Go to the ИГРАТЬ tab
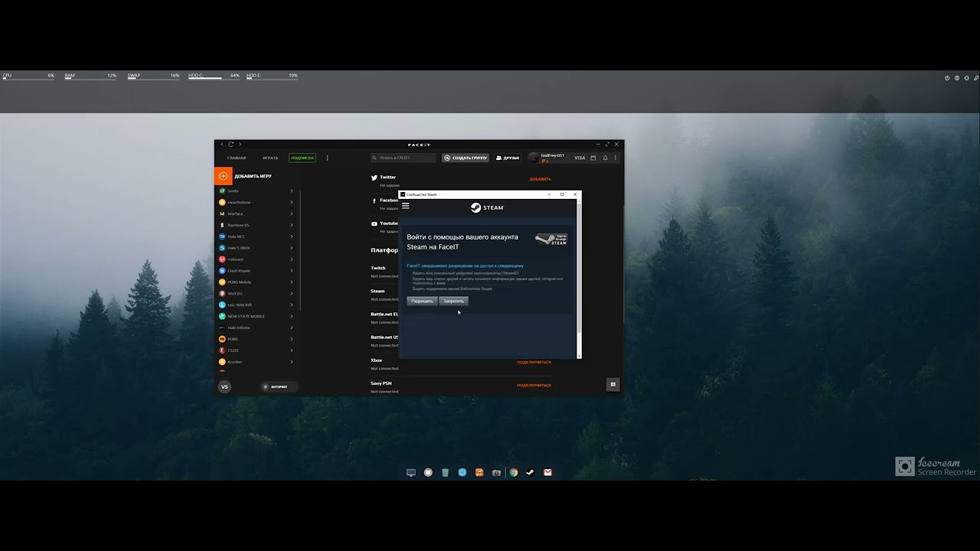 [270, 158]
